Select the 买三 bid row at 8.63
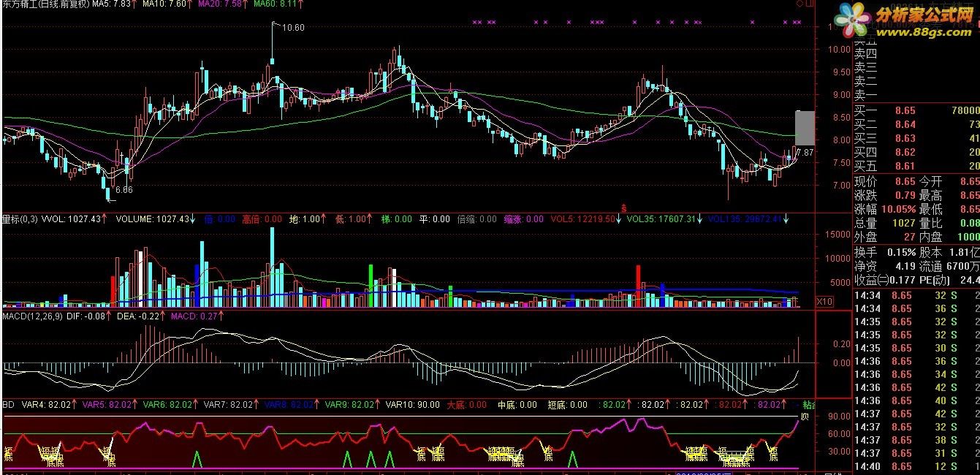Image resolution: width=980 pixels, height=475 pixels. [916, 138]
